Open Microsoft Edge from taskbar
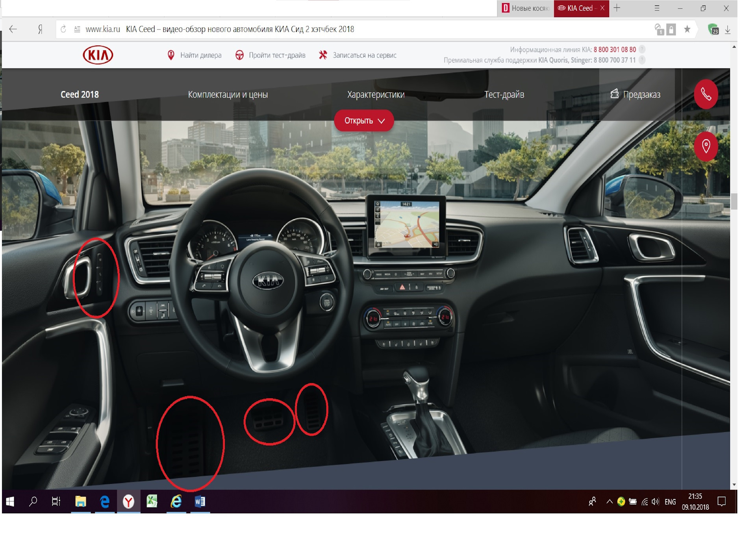The width and height of the screenshot is (756, 535). point(105,501)
